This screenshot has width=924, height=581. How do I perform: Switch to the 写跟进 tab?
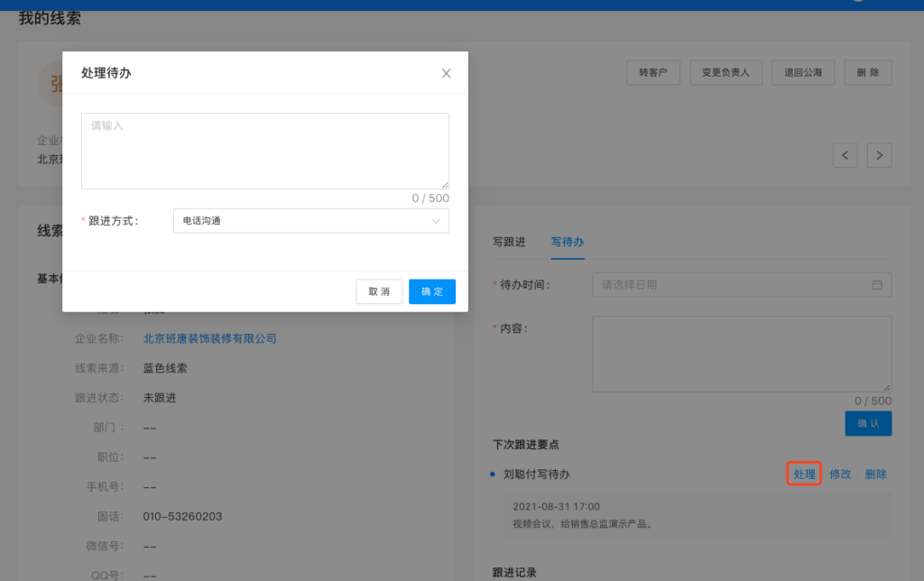pyautogui.click(x=509, y=242)
